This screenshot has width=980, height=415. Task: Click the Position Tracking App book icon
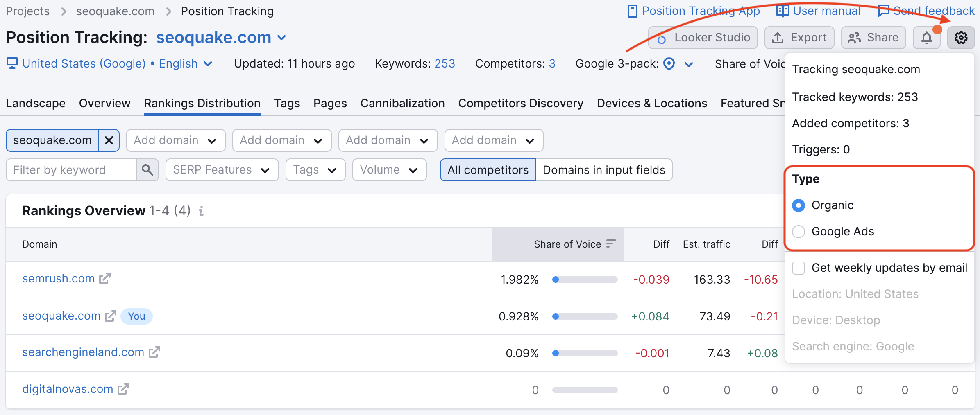pos(633,11)
